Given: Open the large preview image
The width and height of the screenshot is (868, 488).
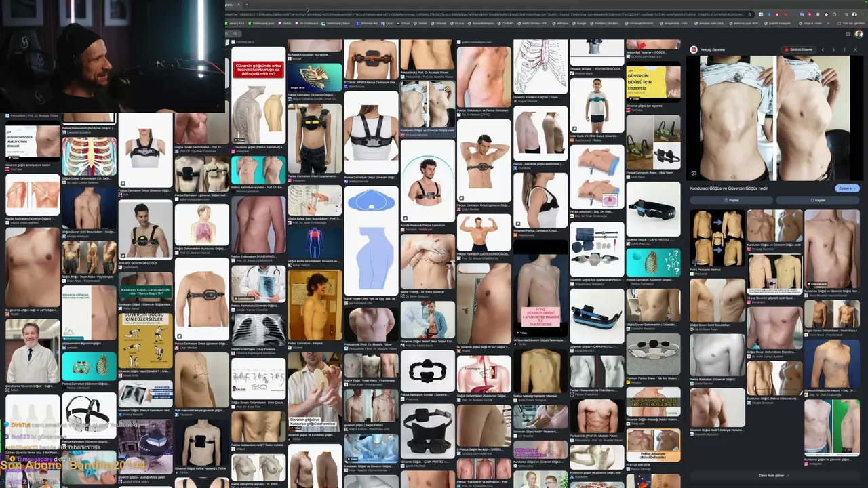Looking at the screenshot, I should point(774,118).
